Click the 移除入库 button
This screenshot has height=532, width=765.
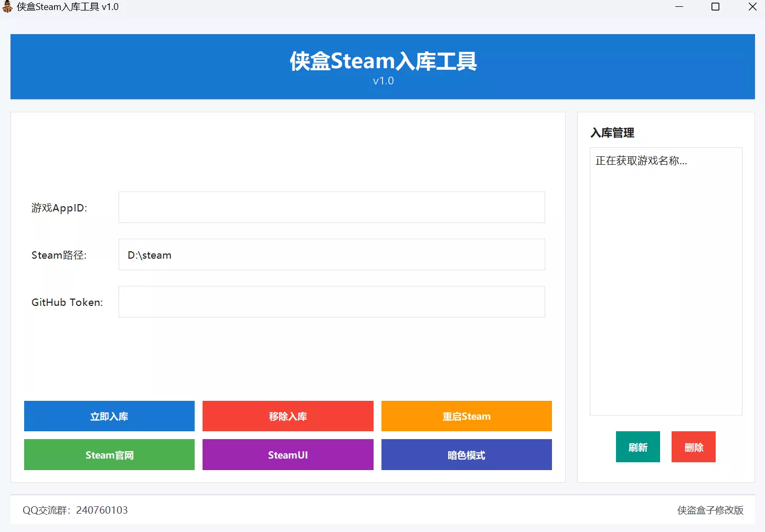point(288,416)
